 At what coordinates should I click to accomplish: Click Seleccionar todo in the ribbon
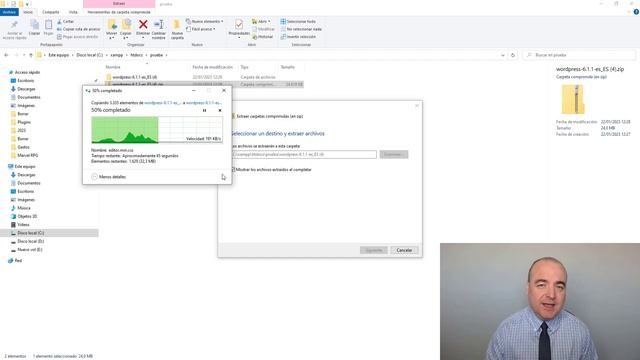click(298, 21)
